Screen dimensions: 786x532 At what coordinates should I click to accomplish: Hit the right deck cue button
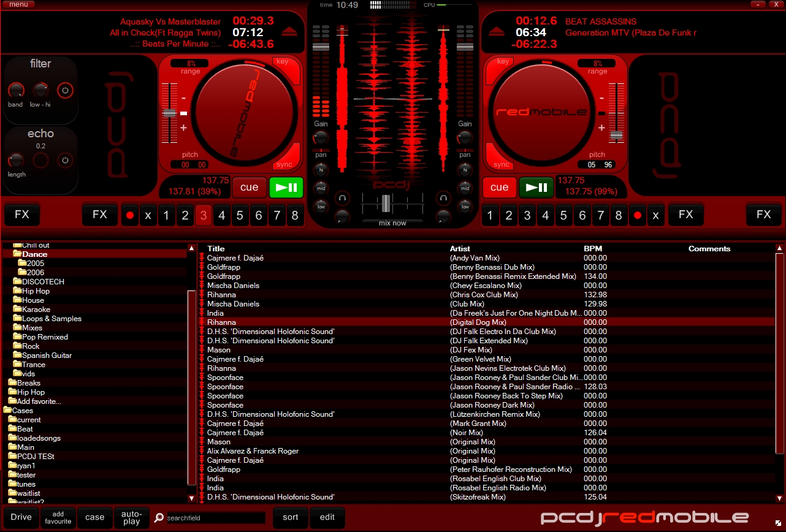click(x=500, y=188)
